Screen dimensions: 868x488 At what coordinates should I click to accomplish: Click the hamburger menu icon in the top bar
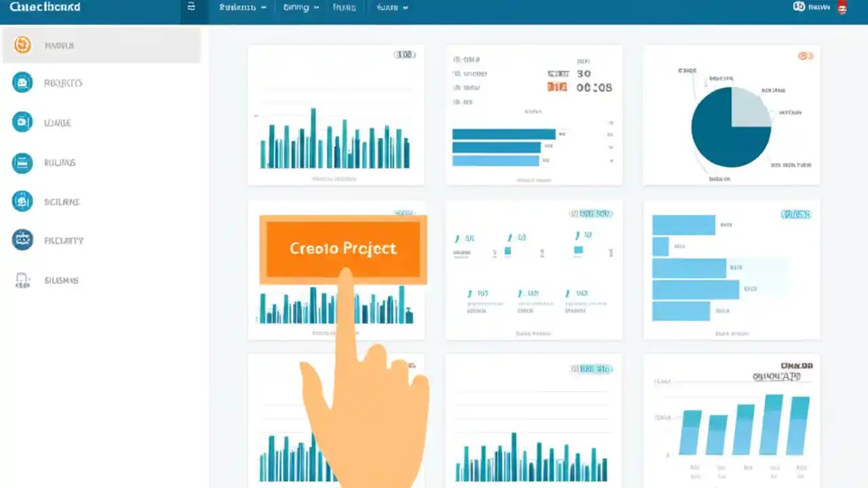coord(191,7)
